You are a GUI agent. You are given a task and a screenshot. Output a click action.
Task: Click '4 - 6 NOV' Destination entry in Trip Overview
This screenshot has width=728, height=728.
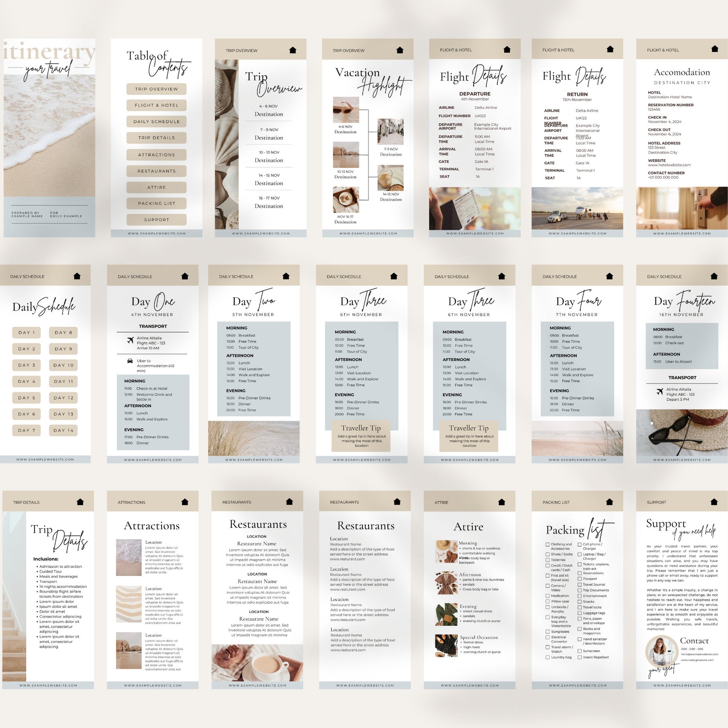coord(269,110)
